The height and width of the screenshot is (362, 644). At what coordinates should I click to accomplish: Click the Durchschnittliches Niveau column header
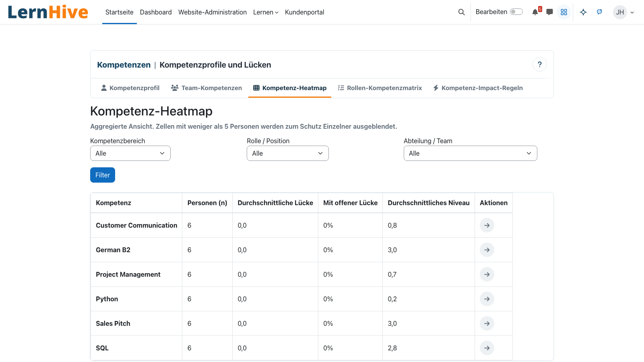click(429, 203)
